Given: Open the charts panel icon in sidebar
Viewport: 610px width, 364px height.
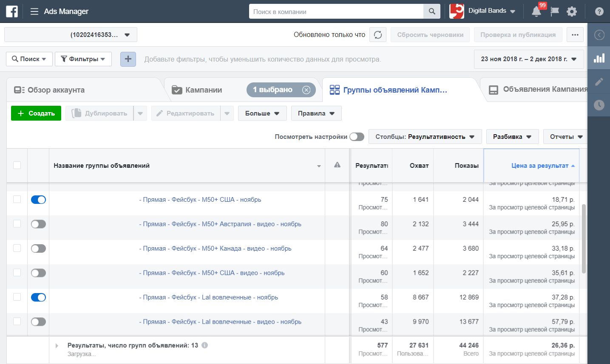Looking at the screenshot, I should coord(599,58).
